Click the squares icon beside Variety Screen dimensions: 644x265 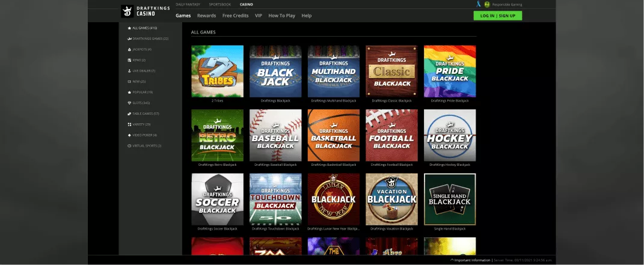click(129, 124)
